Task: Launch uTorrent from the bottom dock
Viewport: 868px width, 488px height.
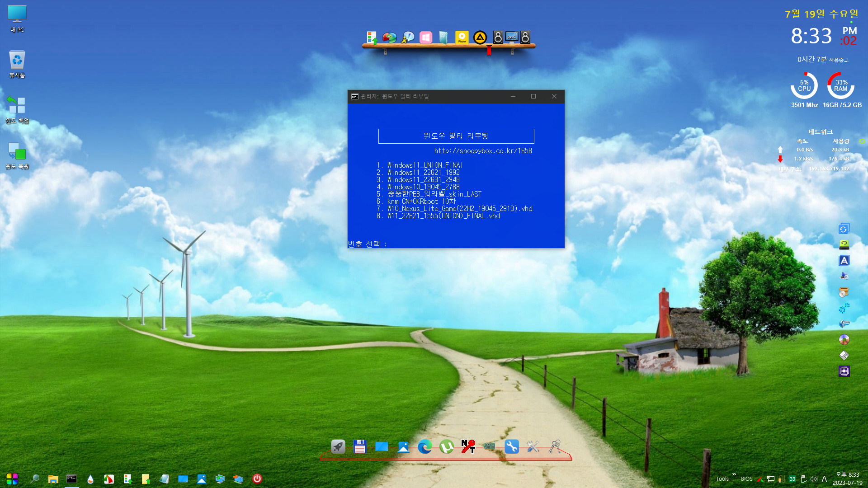Action: [447, 447]
